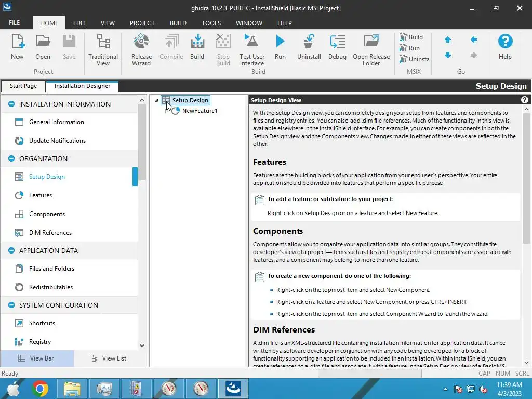The height and width of the screenshot is (399, 532).
Task: Collapse the ORGANIZATION section
Action: coord(11,158)
